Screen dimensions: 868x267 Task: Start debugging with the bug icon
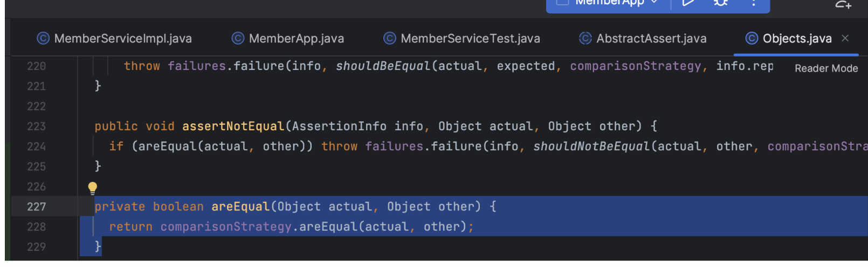coord(721,3)
